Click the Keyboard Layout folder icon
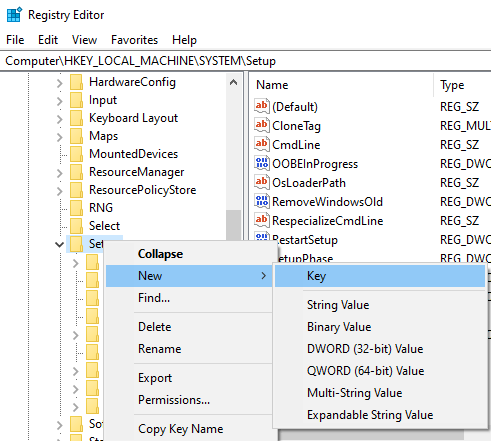Viewport: 491px width, 441px height. [76, 118]
